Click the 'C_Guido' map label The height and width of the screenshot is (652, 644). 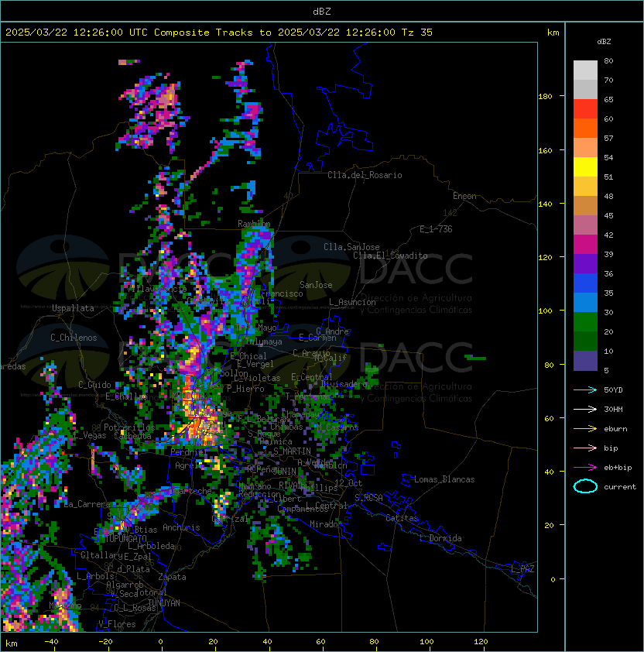coord(94,385)
